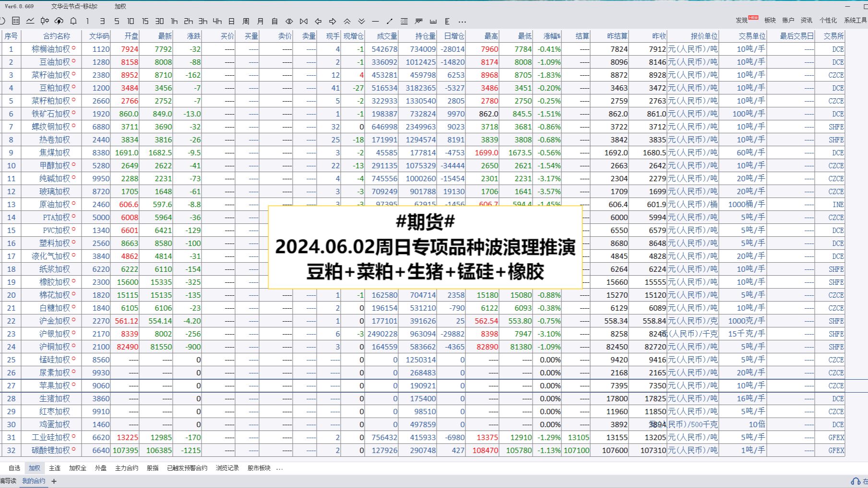Open the 板块 menu

point(770,20)
